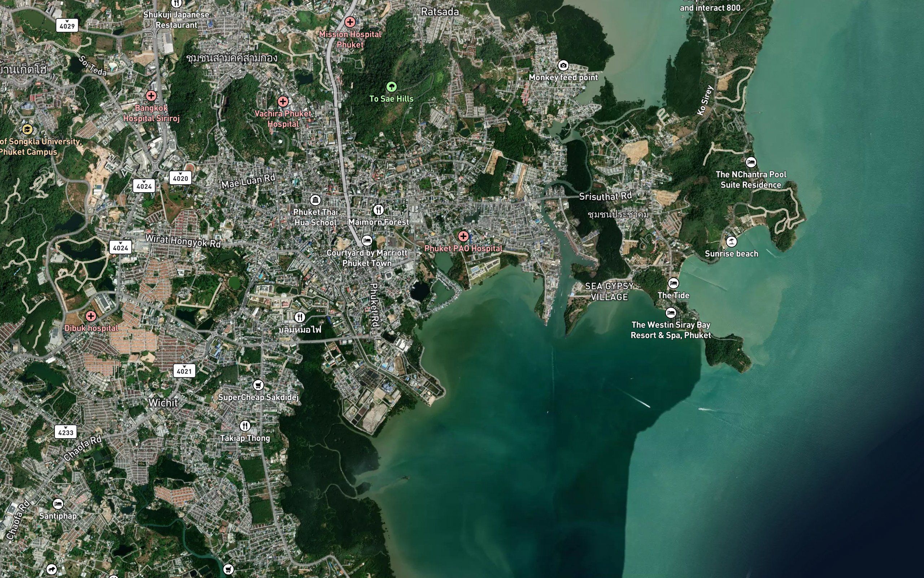Select the restaurant icon above บูลิ่มหม้อไฟ

pos(300,317)
